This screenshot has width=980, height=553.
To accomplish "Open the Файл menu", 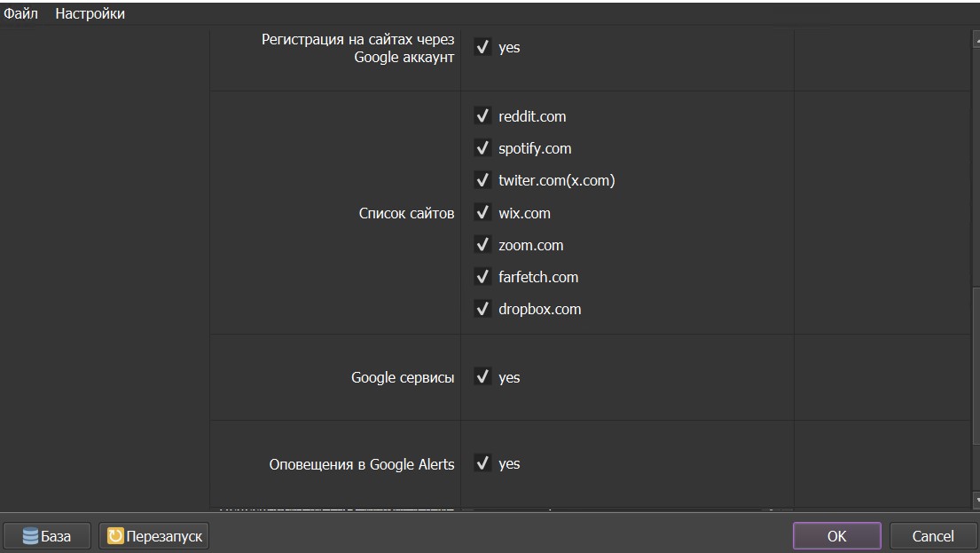I will [x=20, y=13].
